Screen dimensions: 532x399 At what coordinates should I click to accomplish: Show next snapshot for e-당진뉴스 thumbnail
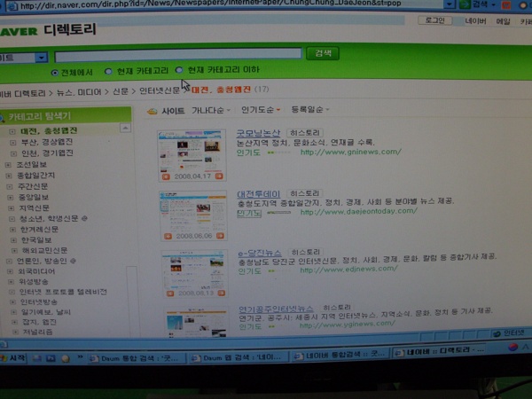pyautogui.click(x=222, y=293)
